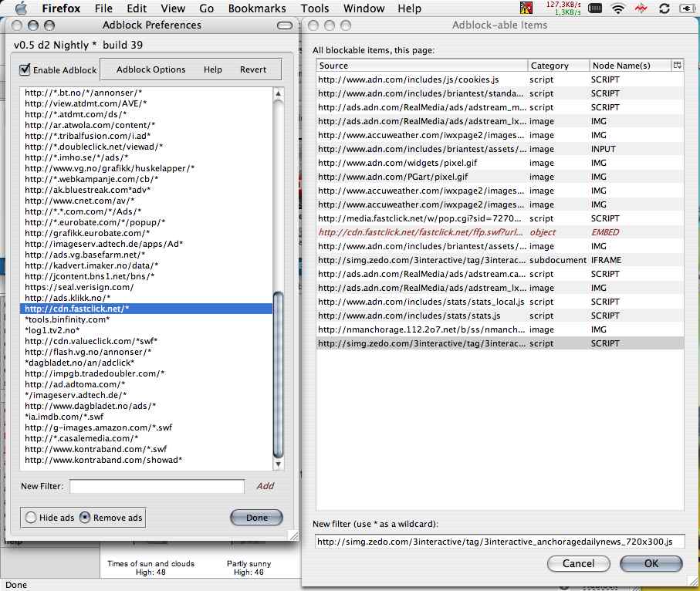Open the Go menu
Image resolution: width=700 pixels, height=591 pixels.
click(x=206, y=8)
